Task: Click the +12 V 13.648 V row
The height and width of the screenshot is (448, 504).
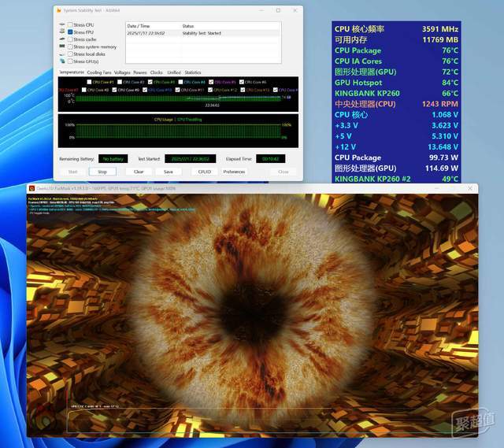Action: click(x=396, y=147)
